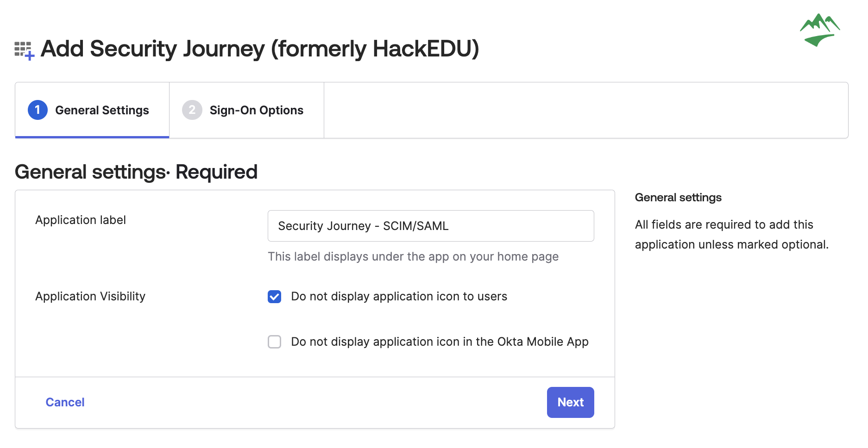Select the step 2 circle badge

point(192,110)
